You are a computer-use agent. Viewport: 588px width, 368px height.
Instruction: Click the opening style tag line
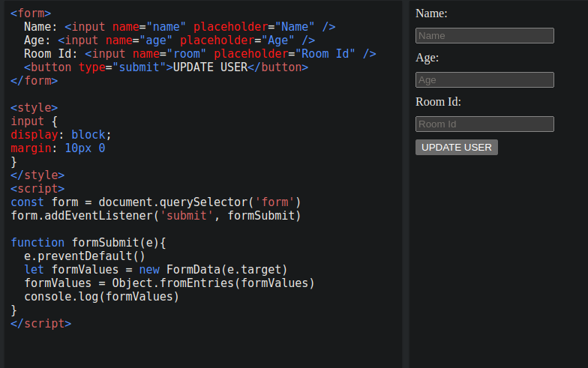pos(34,108)
